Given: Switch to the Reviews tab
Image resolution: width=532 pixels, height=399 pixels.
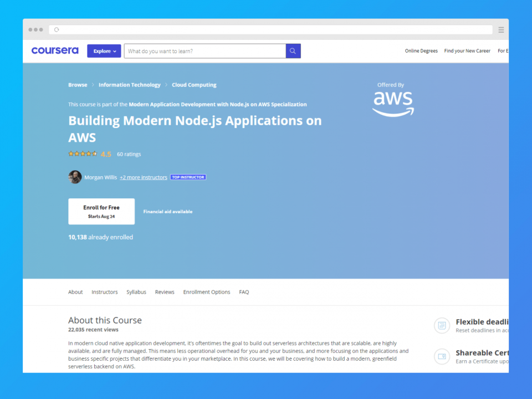Looking at the screenshot, I should pos(165,292).
